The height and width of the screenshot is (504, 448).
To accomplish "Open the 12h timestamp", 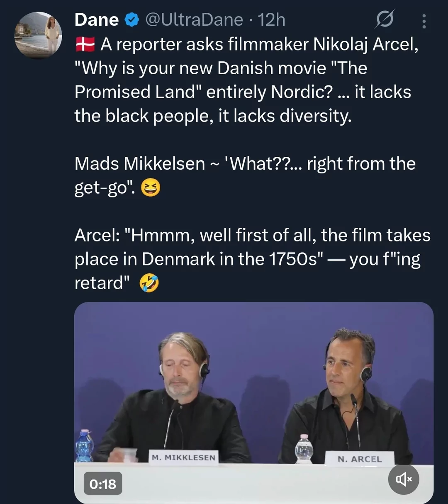I will 271,19.
